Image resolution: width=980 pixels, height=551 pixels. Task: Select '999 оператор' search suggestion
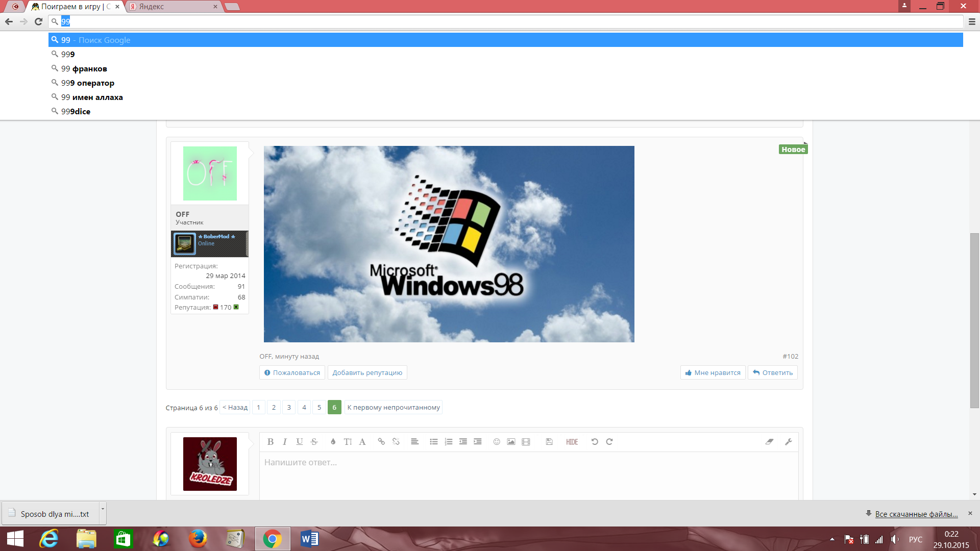coord(506,83)
